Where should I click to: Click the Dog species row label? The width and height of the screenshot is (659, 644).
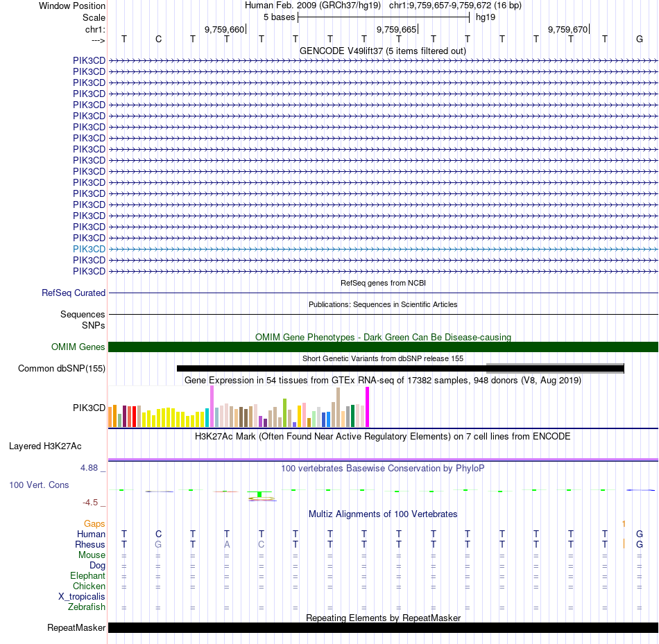tap(97, 566)
